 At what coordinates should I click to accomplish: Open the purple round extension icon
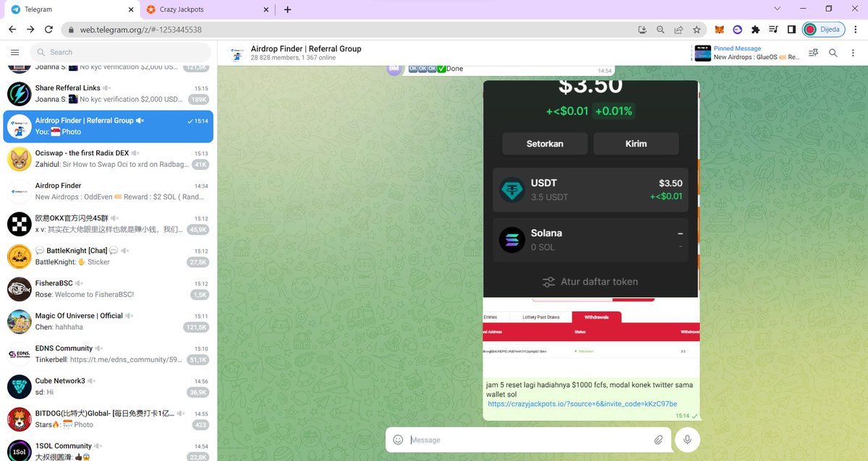(738, 30)
